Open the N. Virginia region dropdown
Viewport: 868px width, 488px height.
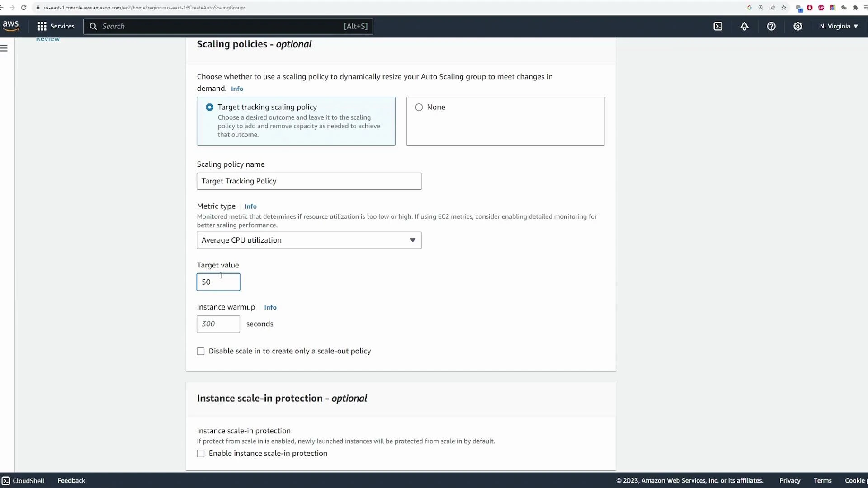click(x=838, y=26)
